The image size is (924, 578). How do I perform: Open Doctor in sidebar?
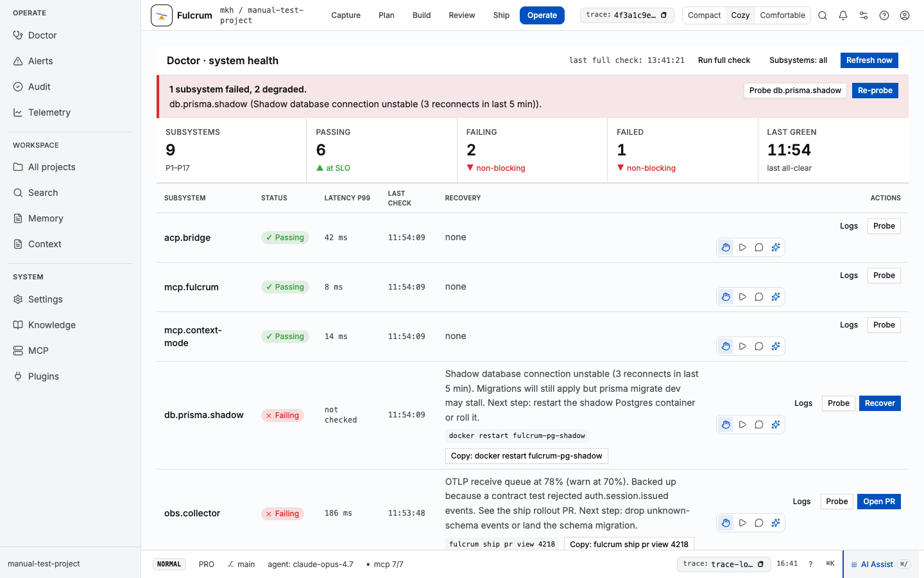71,35
